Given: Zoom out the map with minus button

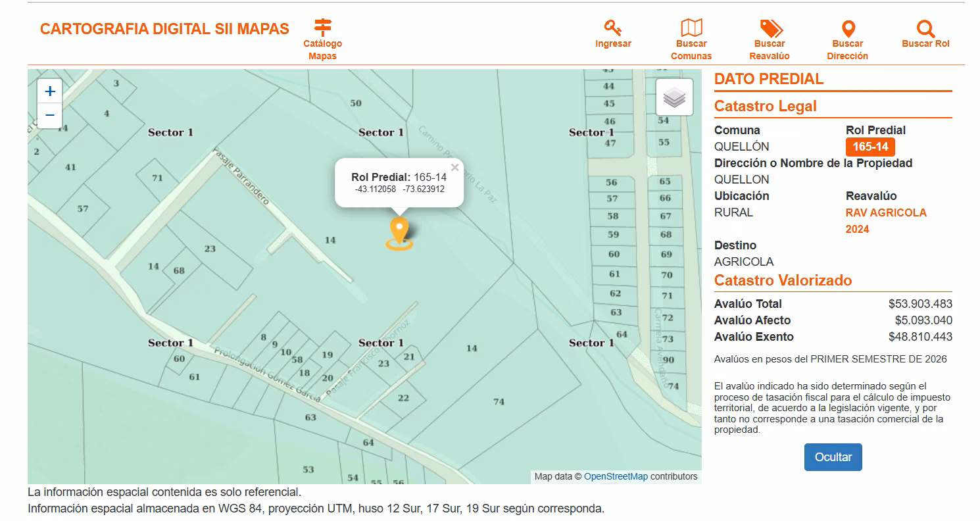Looking at the screenshot, I should [50, 115].
